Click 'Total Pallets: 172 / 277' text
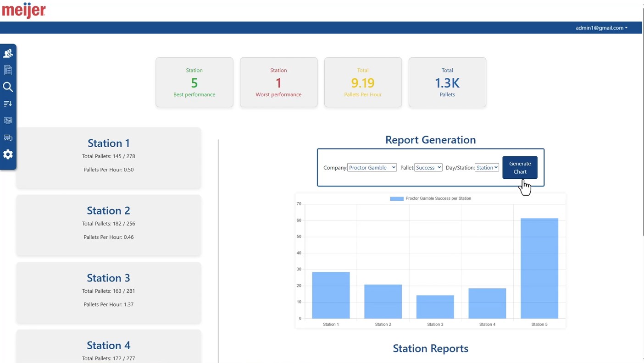 (x=109, y=358)
